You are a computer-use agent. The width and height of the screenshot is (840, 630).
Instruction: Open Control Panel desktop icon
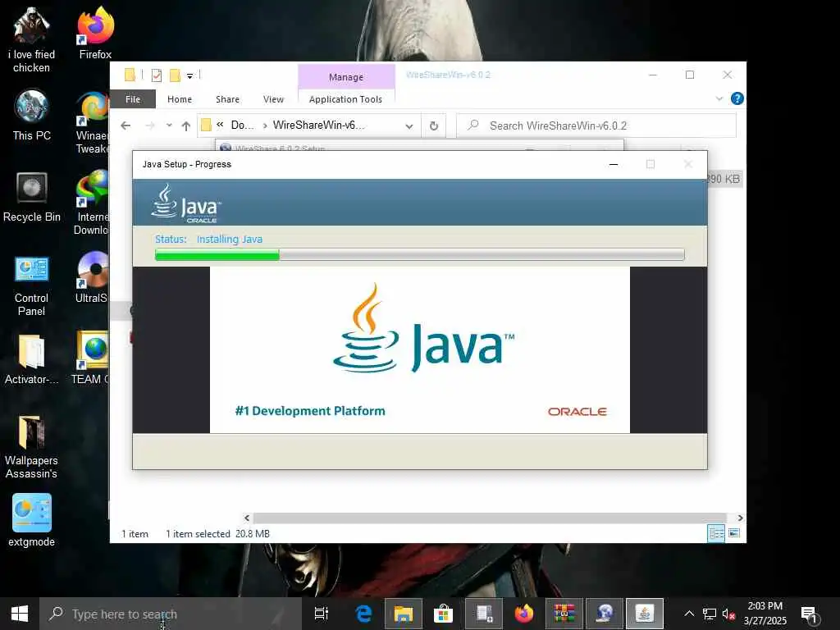tap(32, 285)
